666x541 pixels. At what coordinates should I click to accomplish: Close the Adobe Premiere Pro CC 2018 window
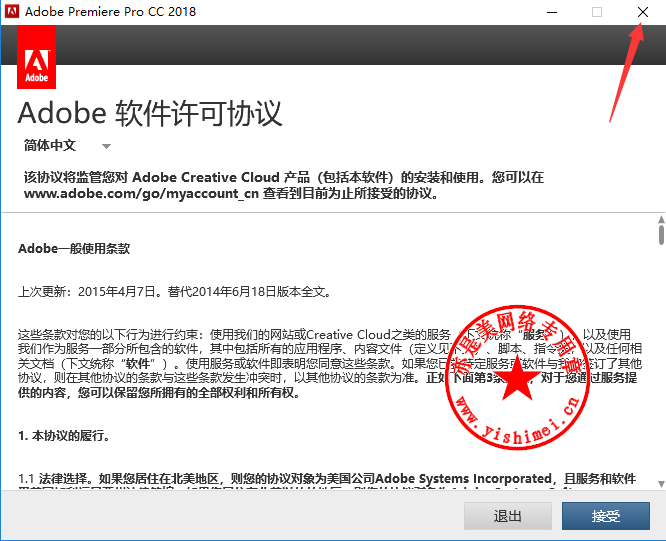[x=643, y=12]
